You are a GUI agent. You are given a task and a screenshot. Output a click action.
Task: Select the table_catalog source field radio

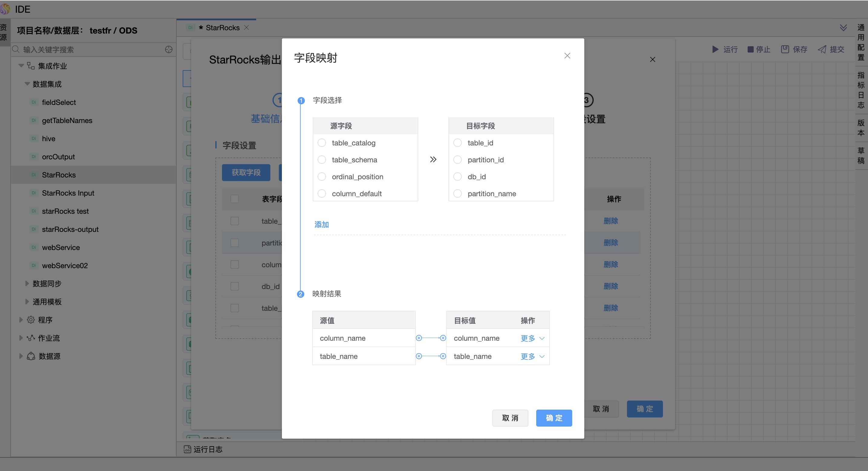click(x=322, y=143)
